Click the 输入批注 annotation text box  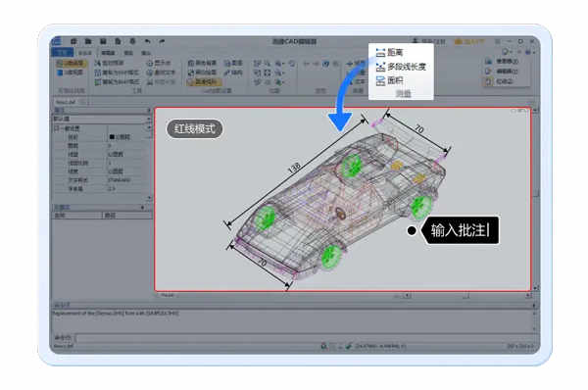[461, 230]
